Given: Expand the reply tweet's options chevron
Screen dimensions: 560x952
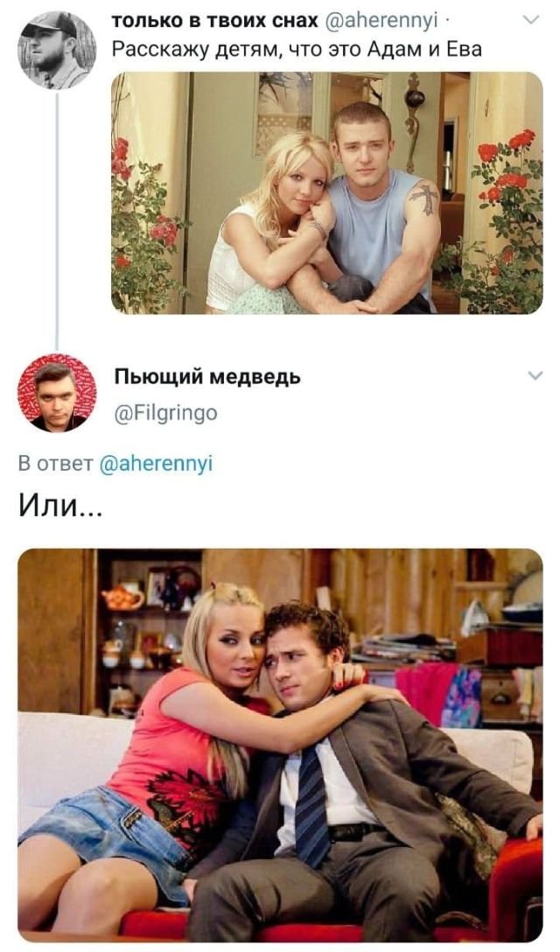Looking at the screenshot, I should [535, 376].
